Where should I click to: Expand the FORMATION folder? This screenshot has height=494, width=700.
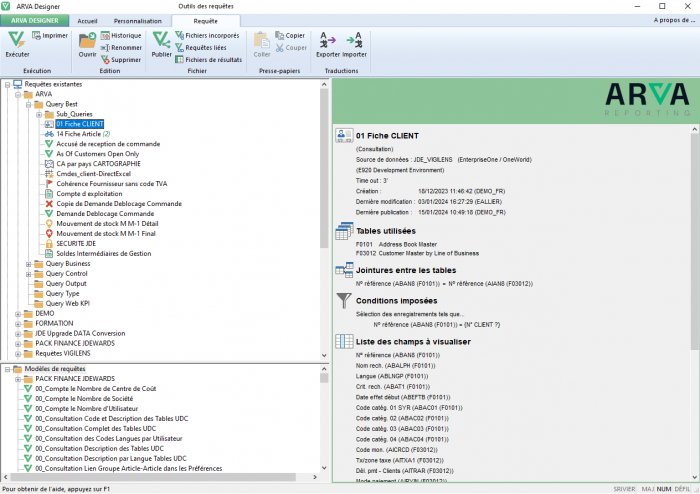point(18,324)
